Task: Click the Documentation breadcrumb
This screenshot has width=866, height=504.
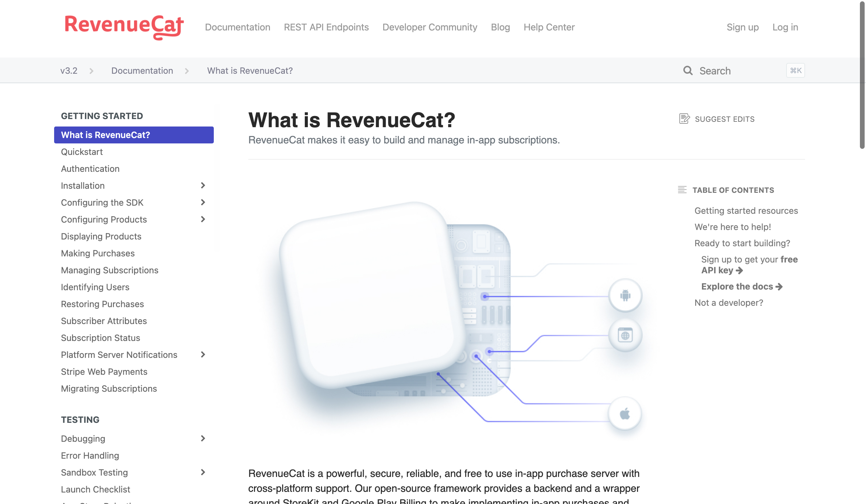Action: (x=142, y=71)
